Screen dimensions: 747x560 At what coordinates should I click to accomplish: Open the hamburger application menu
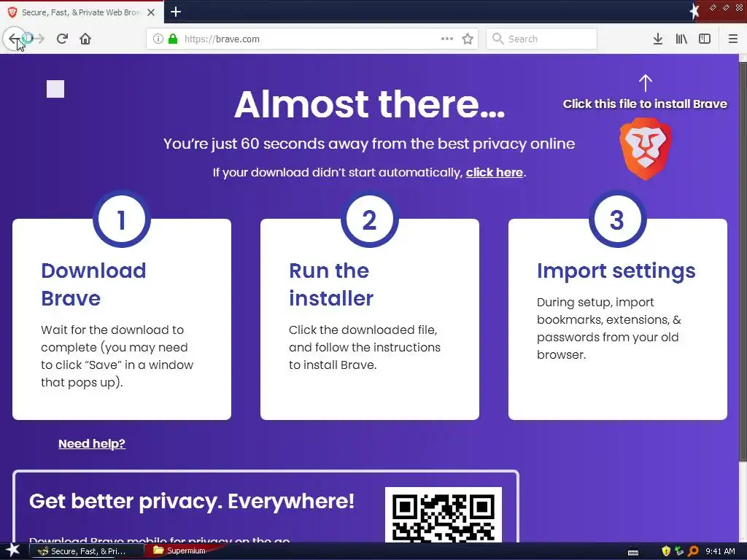tap(733, 39)
